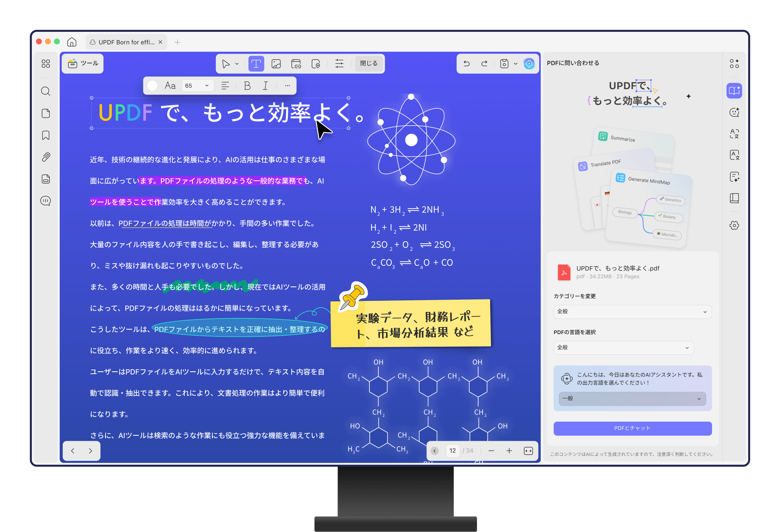Go to next page with right arrow
The height and width of the screenshot is (532, 780).
90,451
